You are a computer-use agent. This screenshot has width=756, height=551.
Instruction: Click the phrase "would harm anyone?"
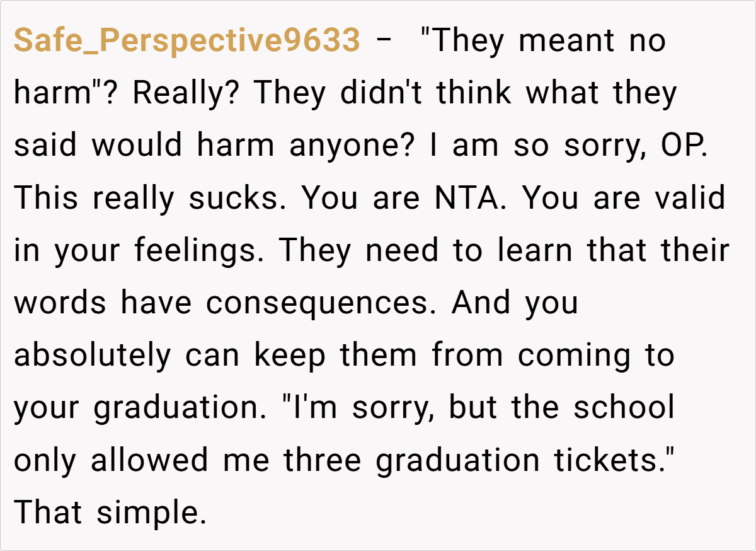(x=252, y=146)
